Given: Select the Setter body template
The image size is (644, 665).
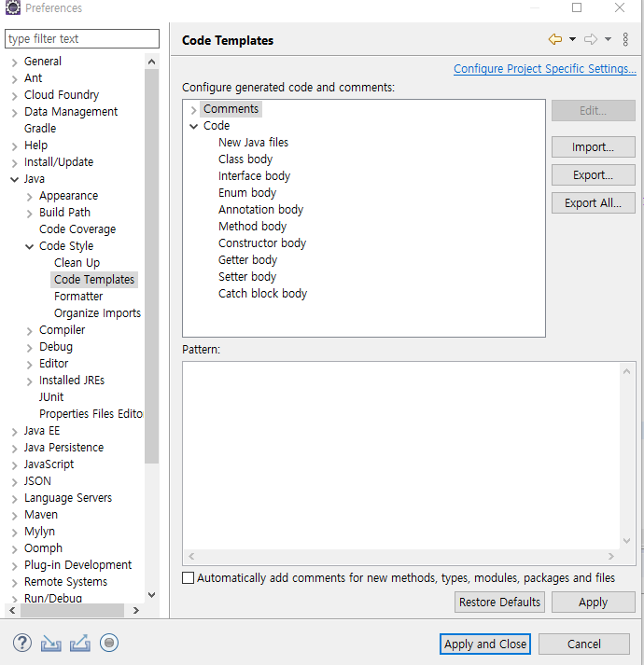Looking at the screenshot, I should [247, 276].
